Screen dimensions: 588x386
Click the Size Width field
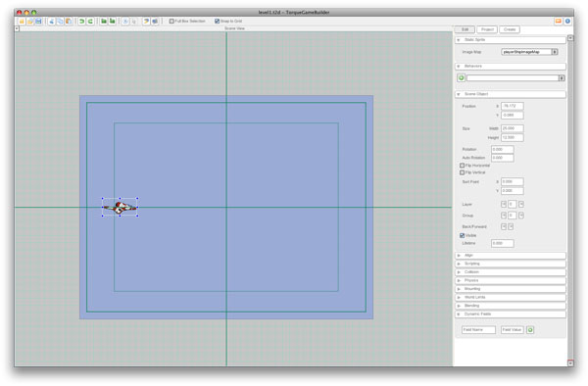(513, 128)
